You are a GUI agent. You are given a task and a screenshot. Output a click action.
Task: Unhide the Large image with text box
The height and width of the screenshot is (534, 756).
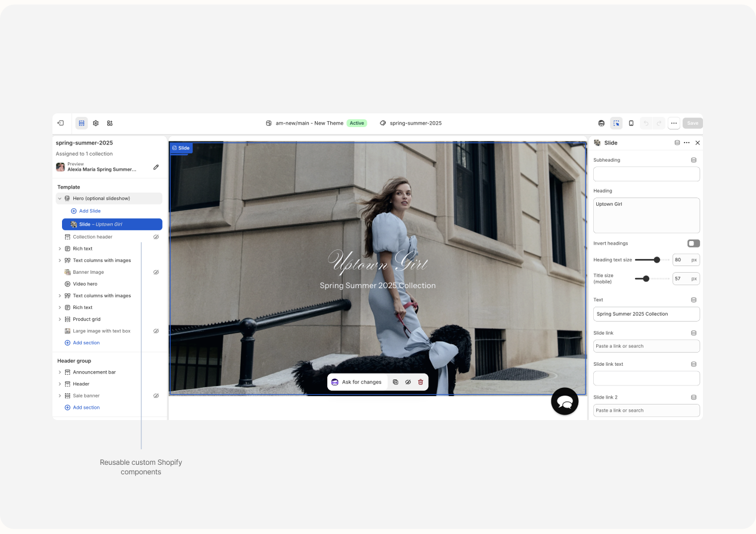pos(156,331)
